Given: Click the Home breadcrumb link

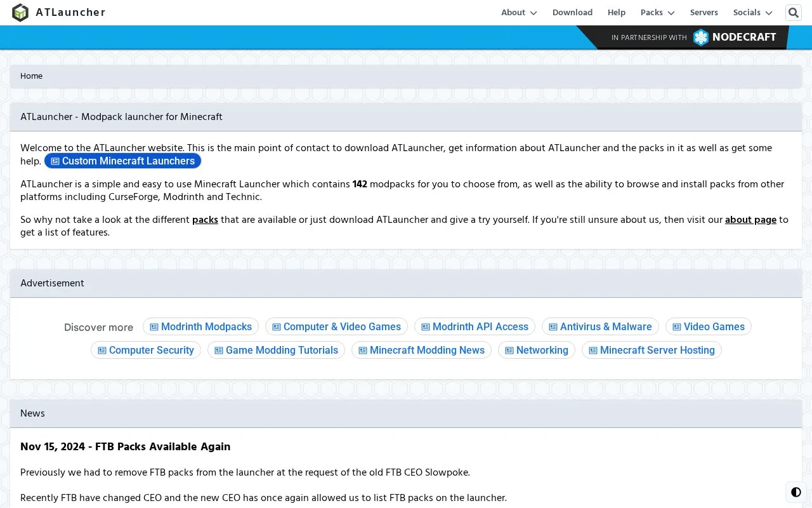Looking at the screenshot, I should (31, 76).
